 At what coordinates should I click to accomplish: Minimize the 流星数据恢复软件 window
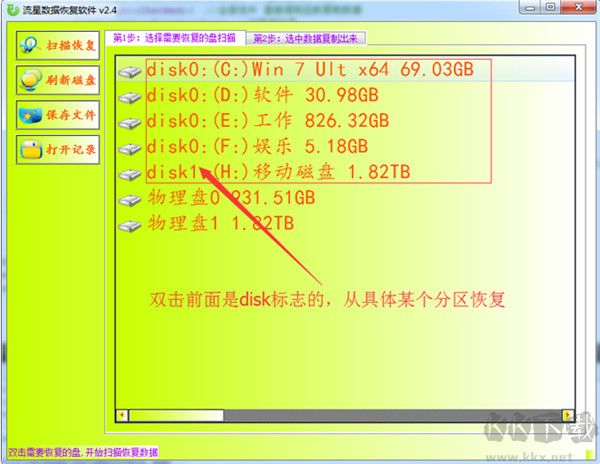(530, 7)
